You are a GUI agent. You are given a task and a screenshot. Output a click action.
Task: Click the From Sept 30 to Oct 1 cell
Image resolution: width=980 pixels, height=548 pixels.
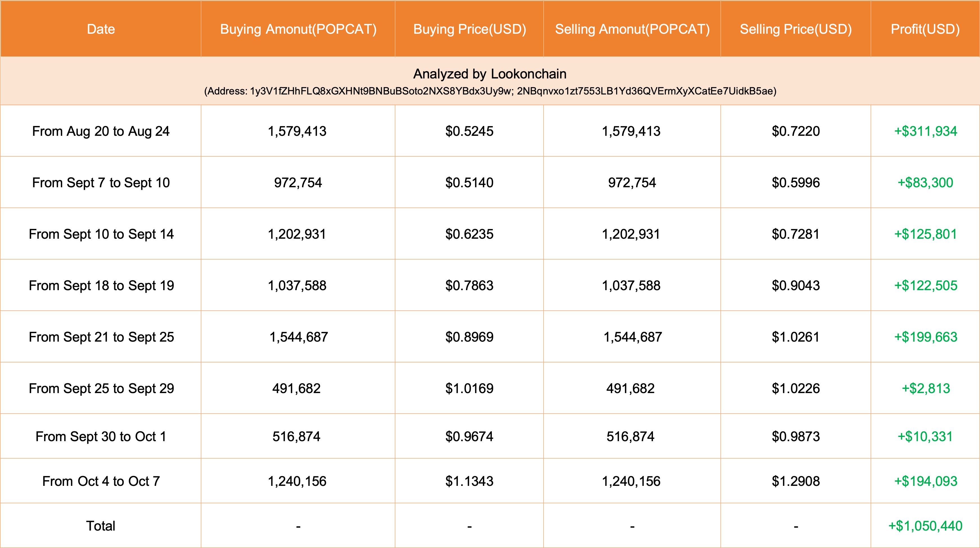pyautogui.click(x=101, y=437)
